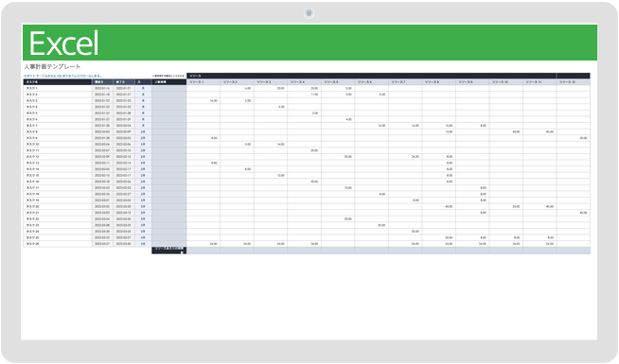Click the webcam lens on the tablet bezel
This screenshot has width=619, height=364.
point(309,14)
